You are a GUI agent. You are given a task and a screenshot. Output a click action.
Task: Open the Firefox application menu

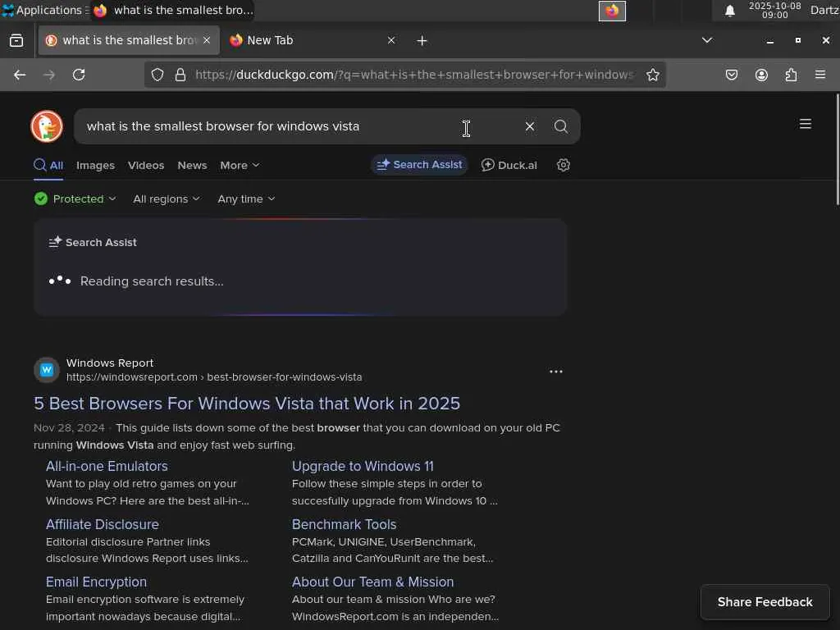[x=819, y=75]
